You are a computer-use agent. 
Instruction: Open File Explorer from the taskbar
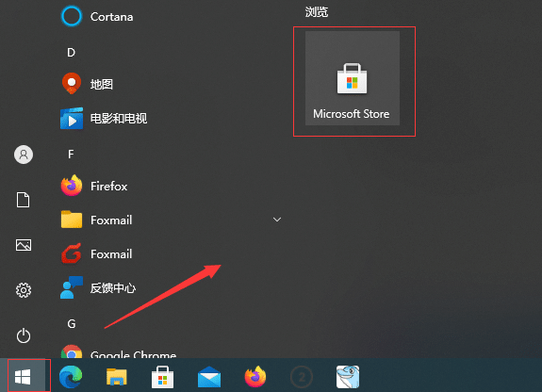coord(117,377)
